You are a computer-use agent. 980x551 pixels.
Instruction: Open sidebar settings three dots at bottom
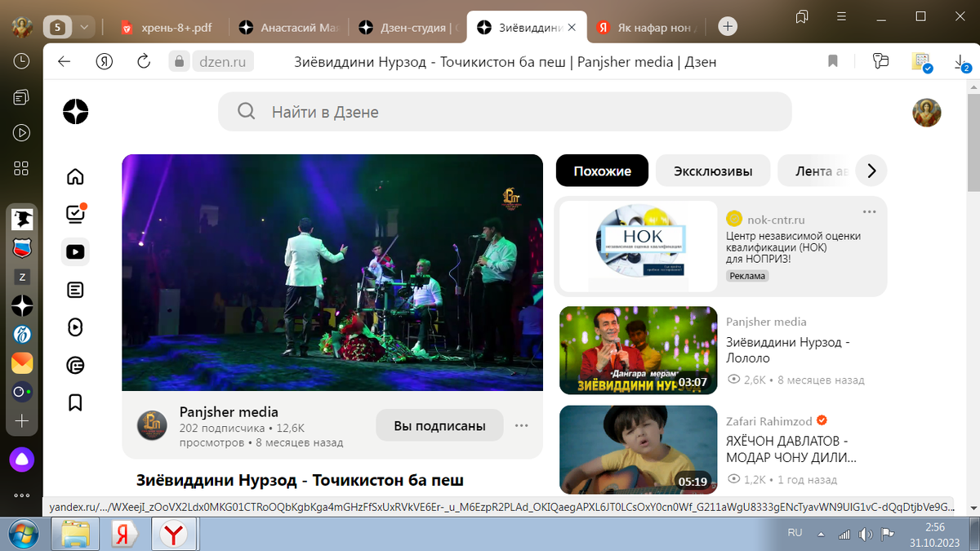coord(22,495)
